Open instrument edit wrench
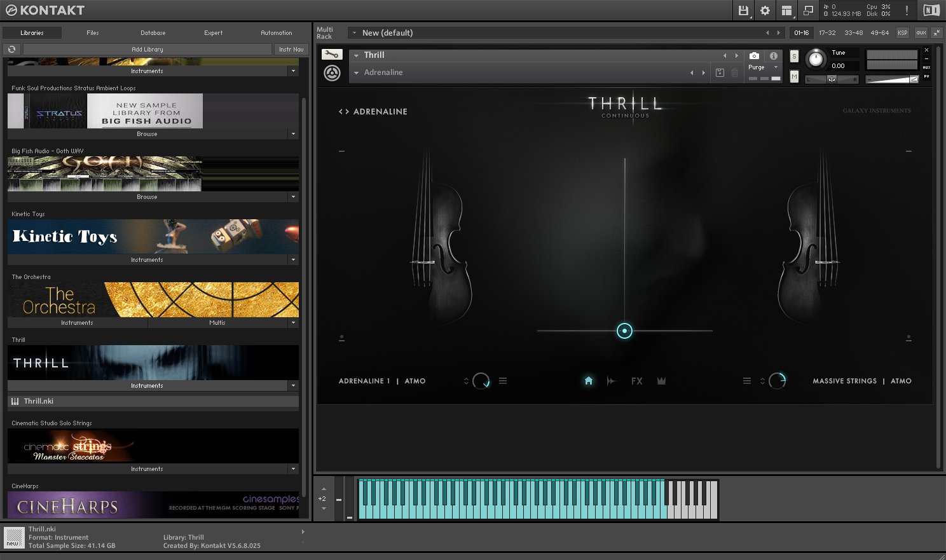This screenshot has width=946, height=560. [x=332, y=55]
